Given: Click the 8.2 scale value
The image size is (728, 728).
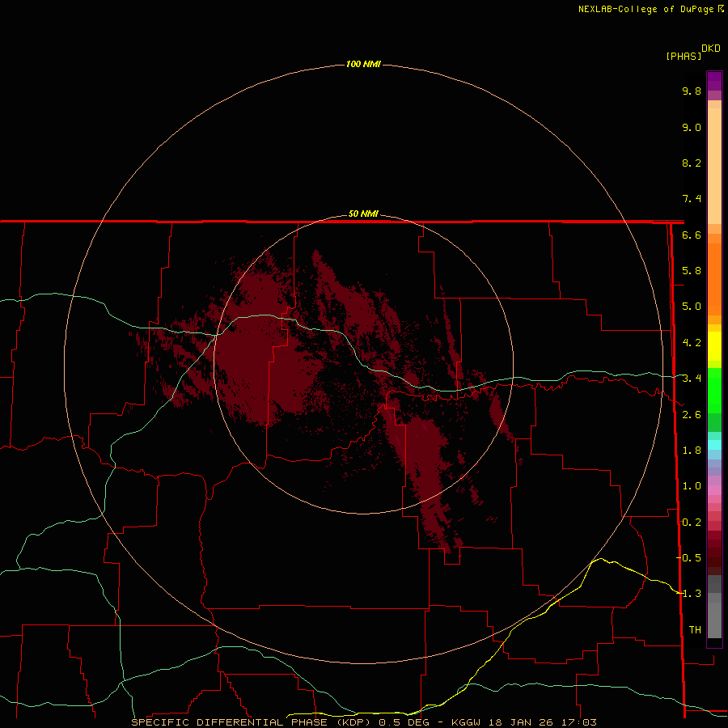Looking at the screenshot, I should (692, 163).
